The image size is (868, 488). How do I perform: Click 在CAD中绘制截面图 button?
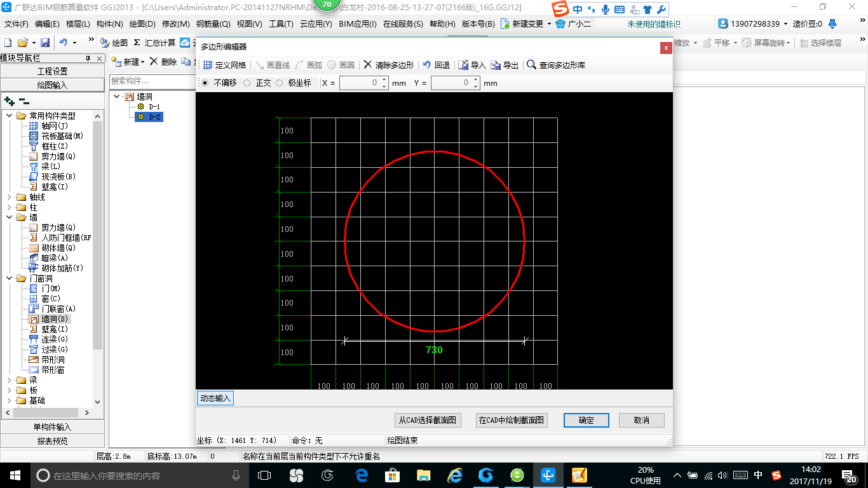tap(512, 420)
